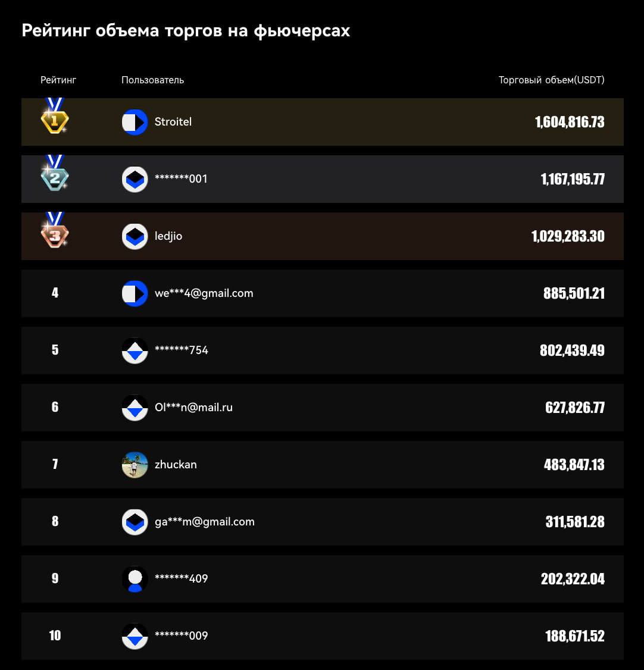The width and height of the screenshot is (644, 670).
Task: Click the avatar for user *******754
Action: click(x=135, y=350)
